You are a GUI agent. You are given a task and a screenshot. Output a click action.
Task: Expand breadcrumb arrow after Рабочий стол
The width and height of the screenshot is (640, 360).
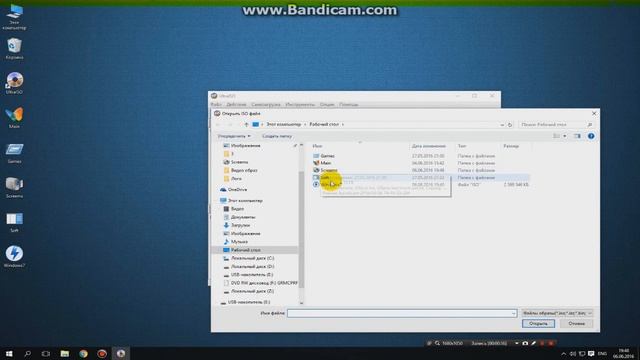pyautogui.click(x=343, y=124)
